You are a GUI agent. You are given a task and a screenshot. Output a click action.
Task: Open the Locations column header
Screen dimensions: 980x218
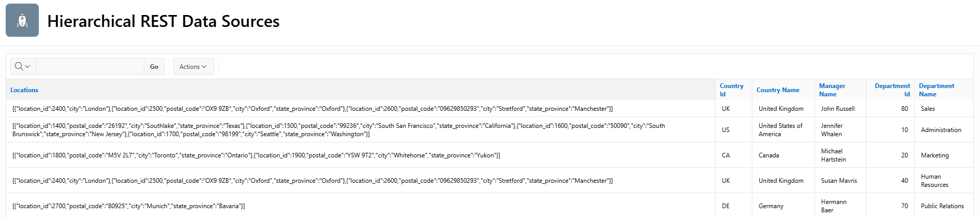(24, 90)
